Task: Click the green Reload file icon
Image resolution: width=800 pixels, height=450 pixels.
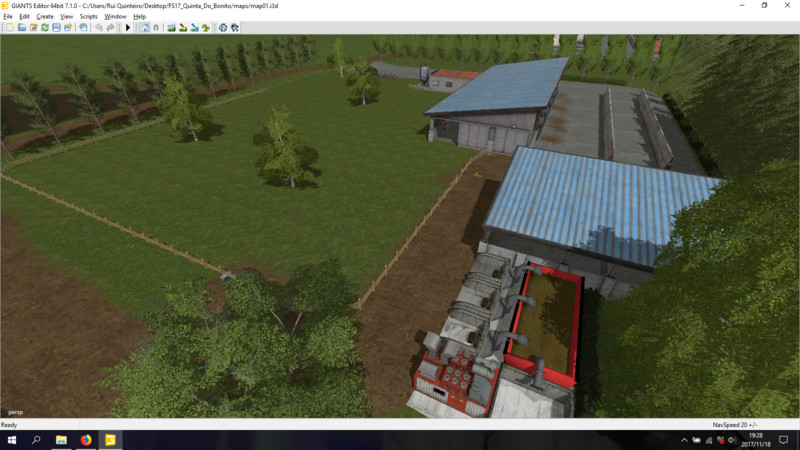Action: [x=44, y=28]
